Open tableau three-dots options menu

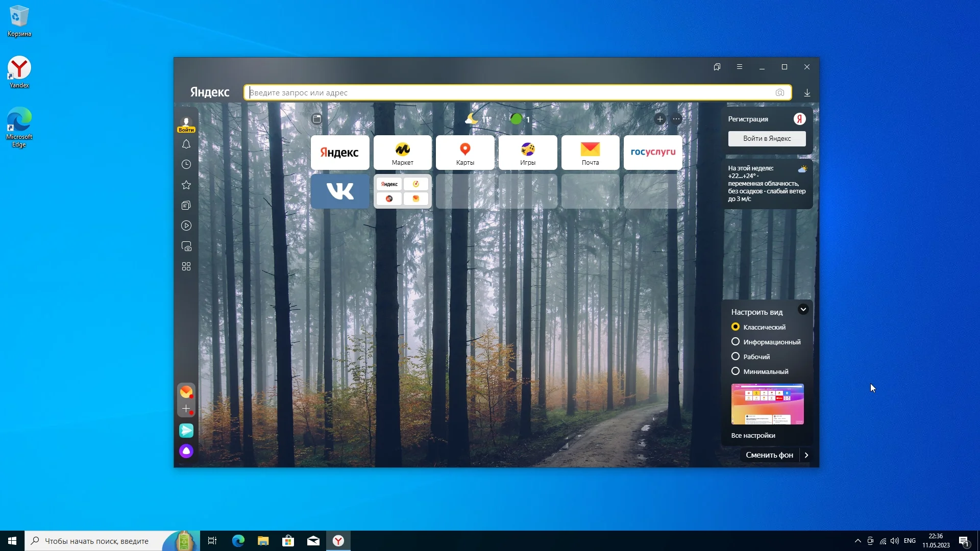(x=676, y=119)
